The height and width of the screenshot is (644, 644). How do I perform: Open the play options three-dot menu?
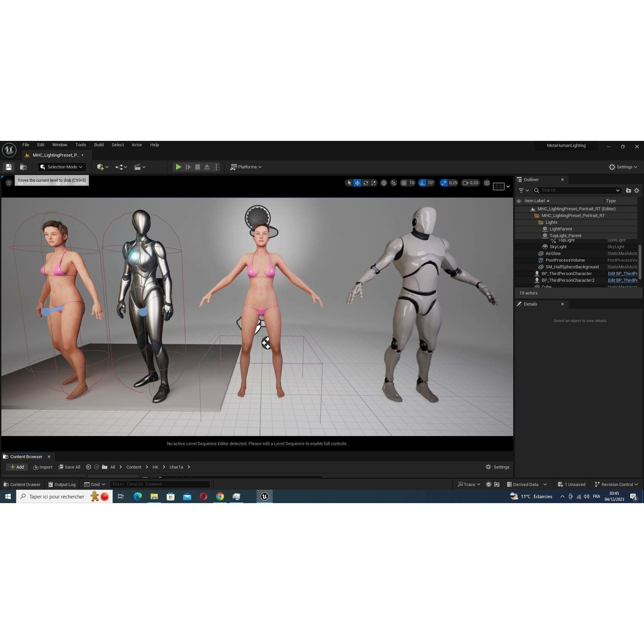[x=216, y=167]
